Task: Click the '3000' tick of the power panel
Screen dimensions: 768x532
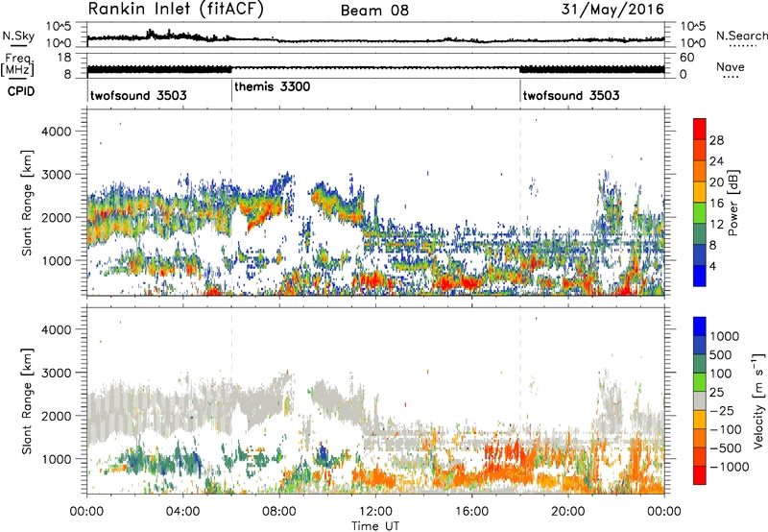Action: 56,175
